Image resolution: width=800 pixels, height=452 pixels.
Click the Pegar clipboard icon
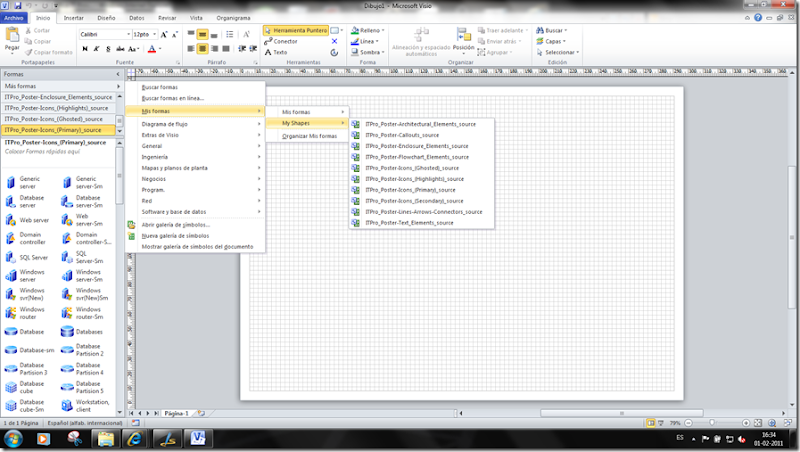[x=12, y=37]
